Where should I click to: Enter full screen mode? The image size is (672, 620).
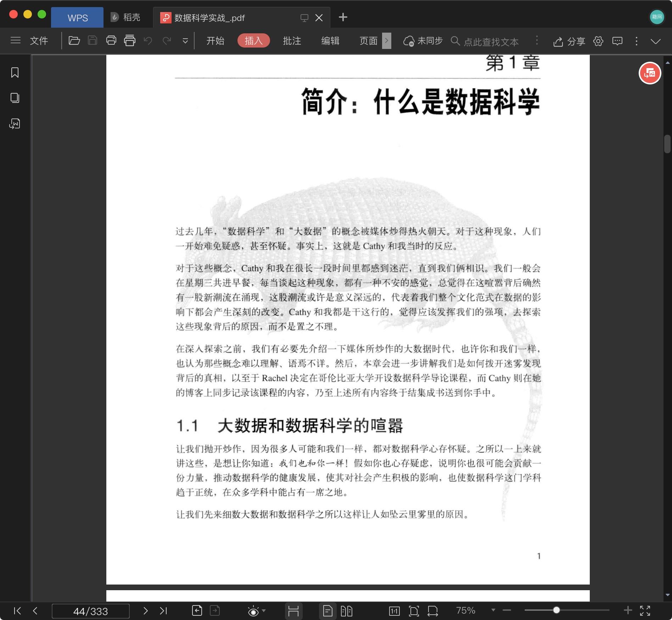pos(645,610)
